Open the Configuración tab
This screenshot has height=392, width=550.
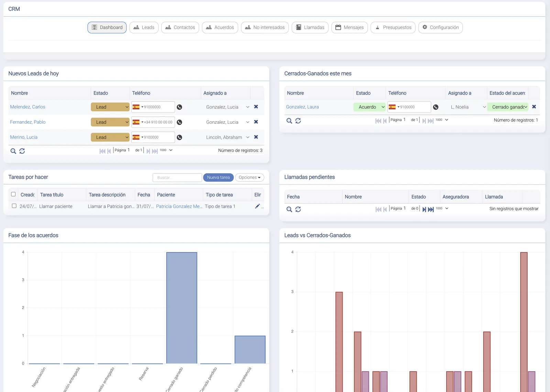tap(440, 28)
